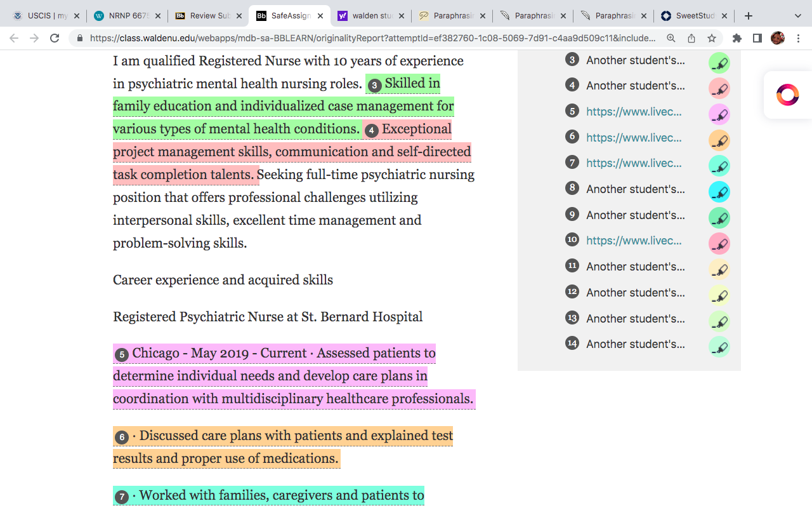Open the livecareer link for source 5

634,112
